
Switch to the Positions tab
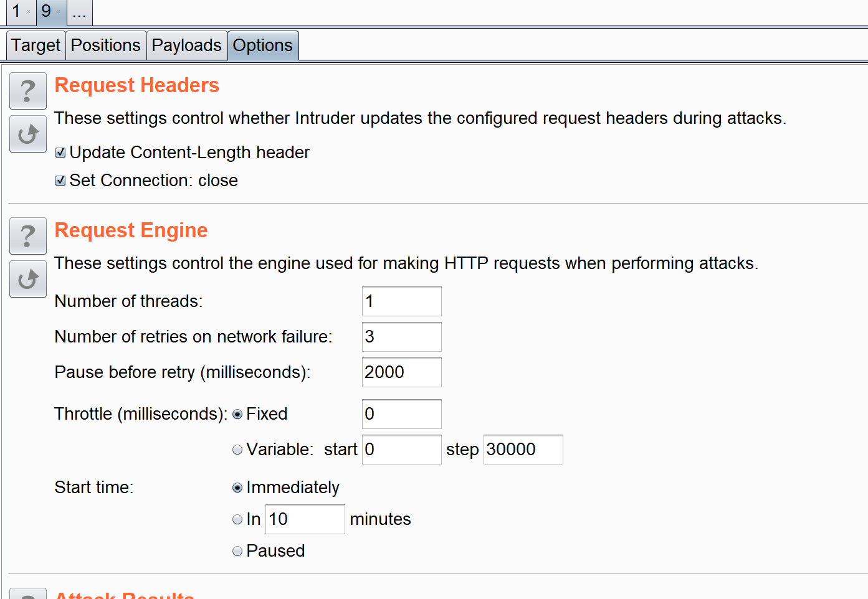106,45
